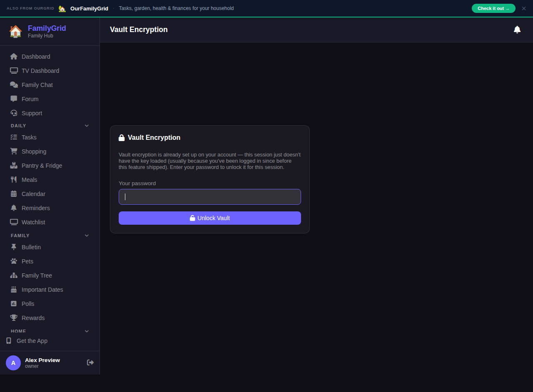Click the Pets paw icon
The height and width of the screenshot is (392, 533).
click(14, 261)
